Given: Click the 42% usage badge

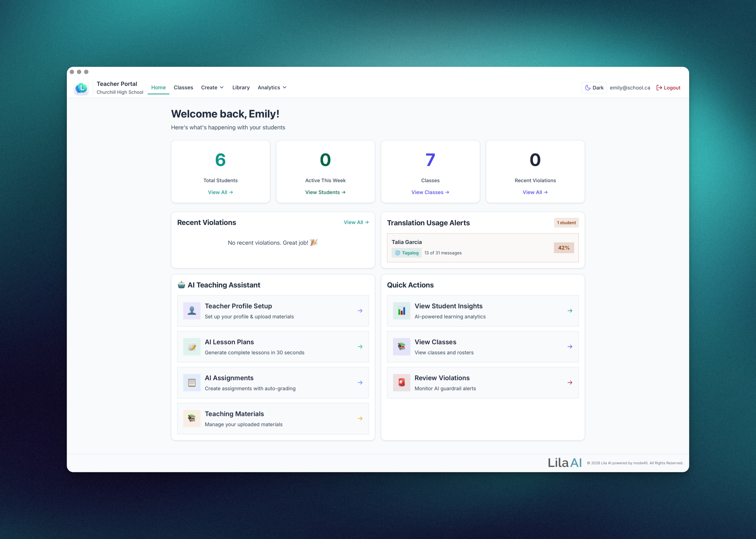Looking at the screenshot, I should tap(563, 247).
